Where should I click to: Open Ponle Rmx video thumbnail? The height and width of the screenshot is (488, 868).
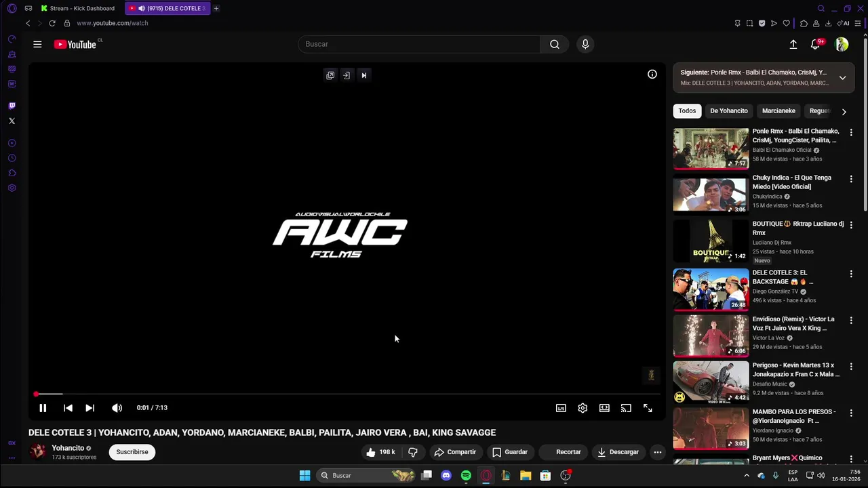click(x=711, y=148)
